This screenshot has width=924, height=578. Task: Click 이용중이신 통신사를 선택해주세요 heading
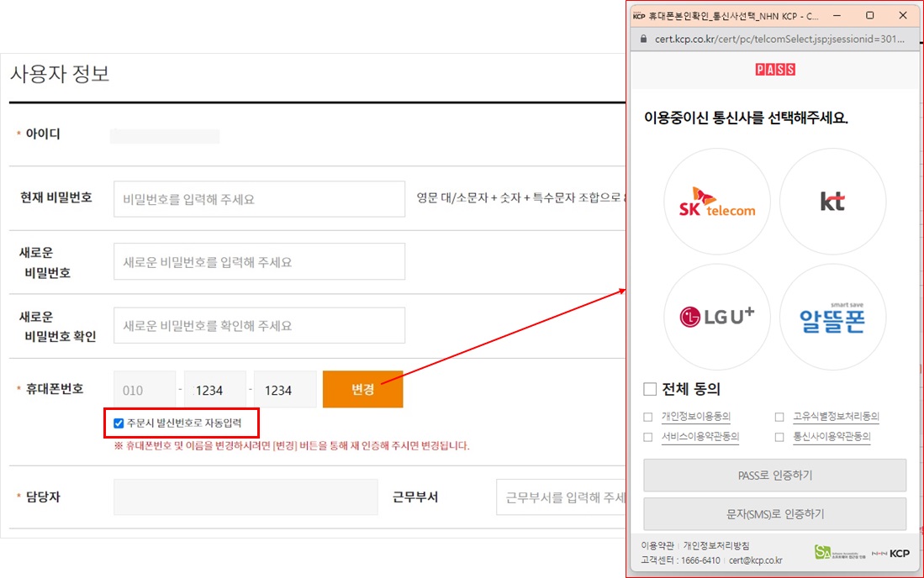(746, 118)
